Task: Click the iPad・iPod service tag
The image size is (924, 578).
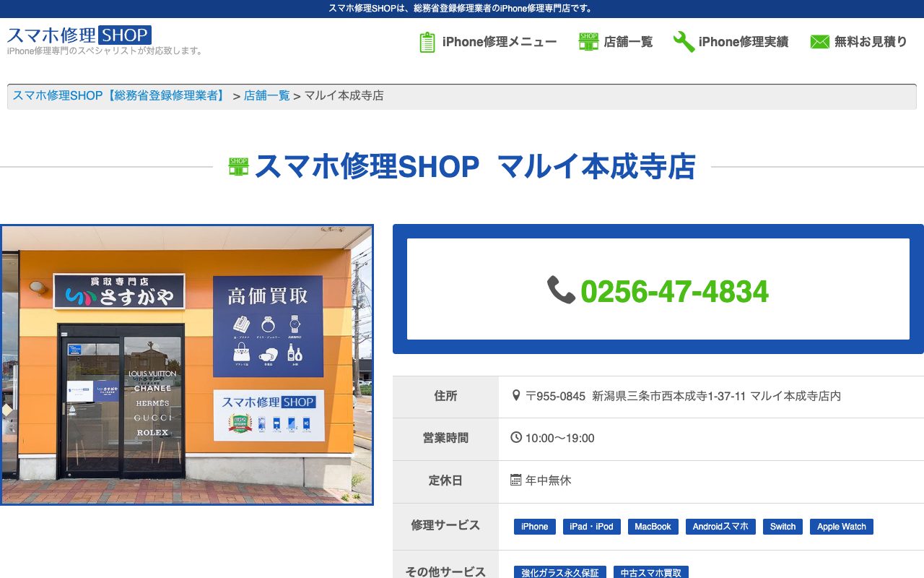Action: coord(591,527)
